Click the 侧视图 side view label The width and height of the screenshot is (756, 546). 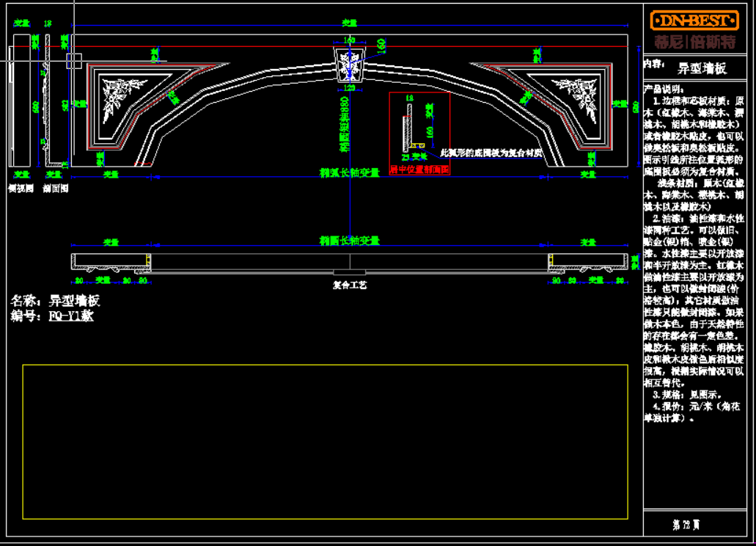pos(18,188)
